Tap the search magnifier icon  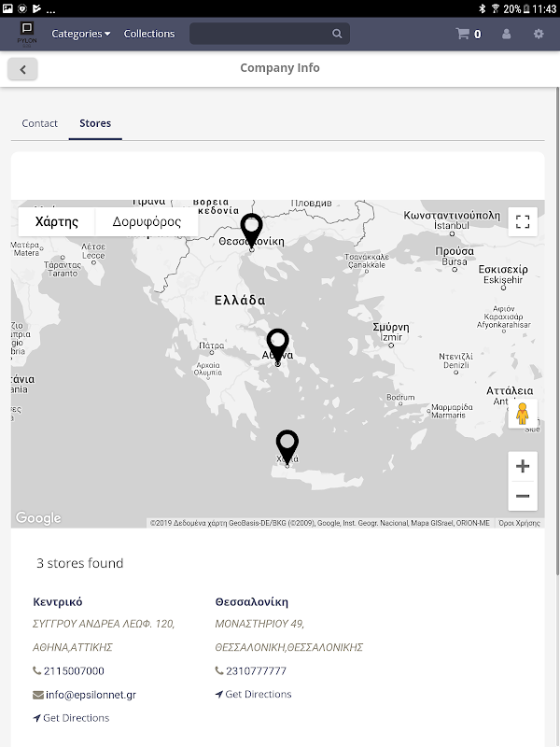click(x=337, y=34)
